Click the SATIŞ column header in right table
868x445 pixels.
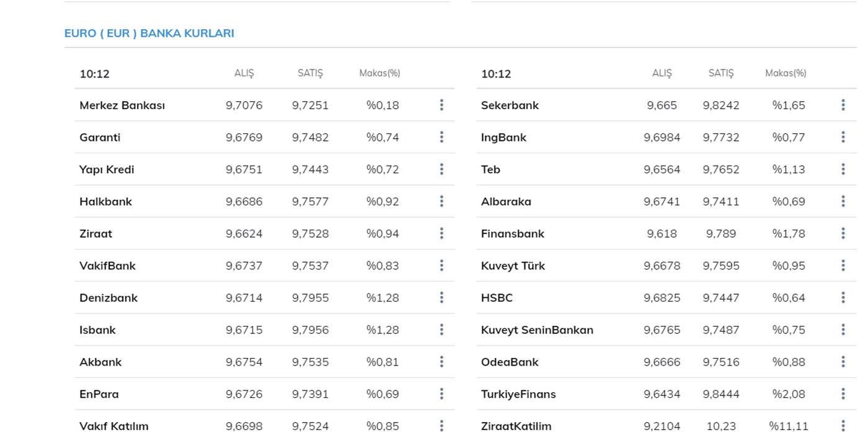pos(720,73)
